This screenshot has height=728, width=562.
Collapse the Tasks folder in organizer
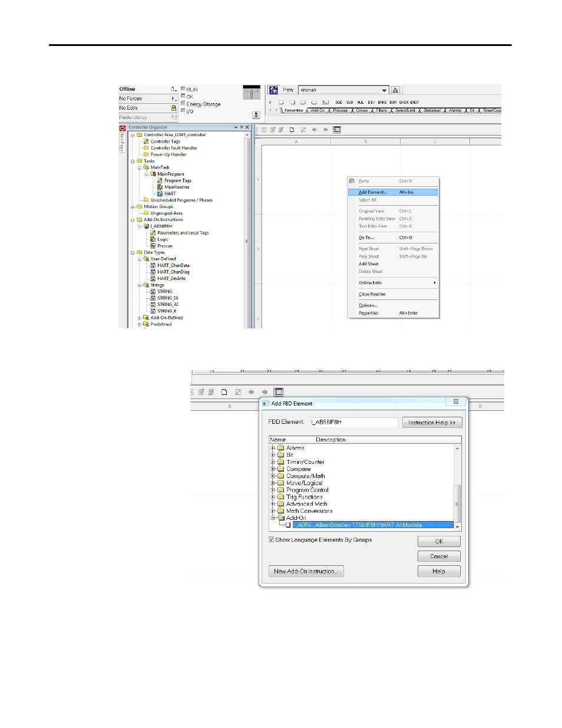(133, 161)
